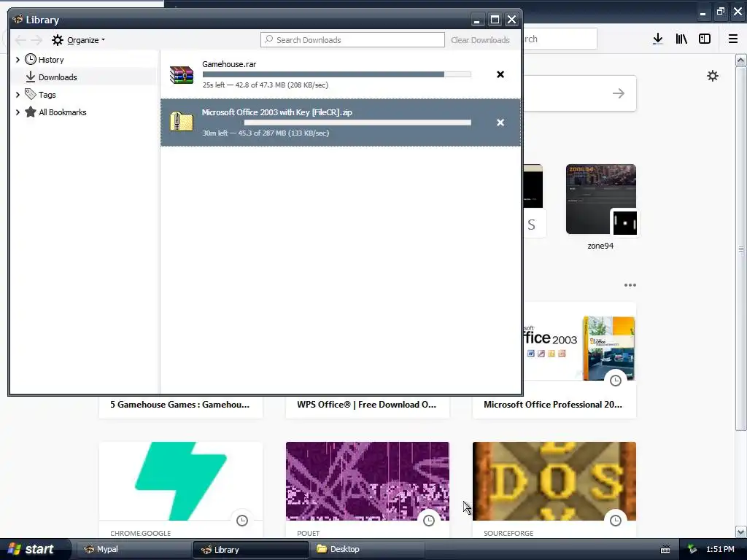
Task: Cancel the Gamehouse.rar download
Action: pos(500,74)
